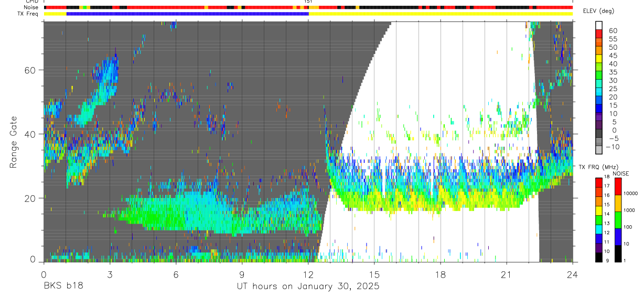
Task: Click the y-axis tick label 60
Action: click(30, 70)
